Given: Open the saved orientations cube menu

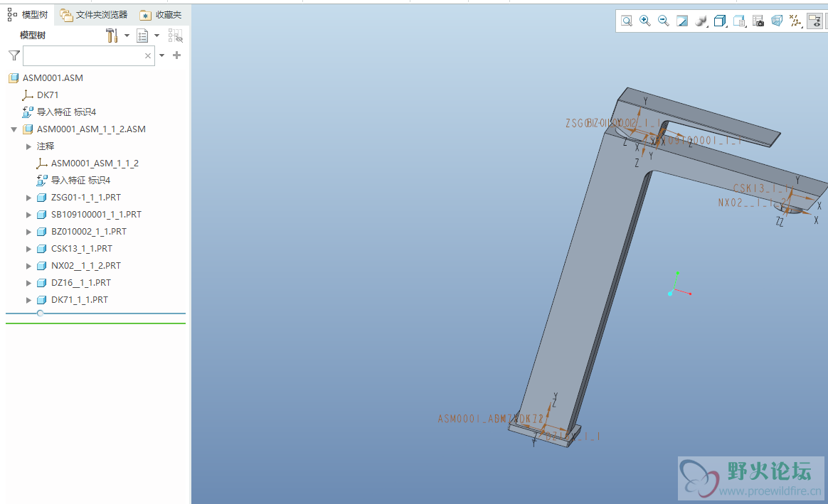Looking at the screenshot, I should pyautogui.click(x=720, y=21).
